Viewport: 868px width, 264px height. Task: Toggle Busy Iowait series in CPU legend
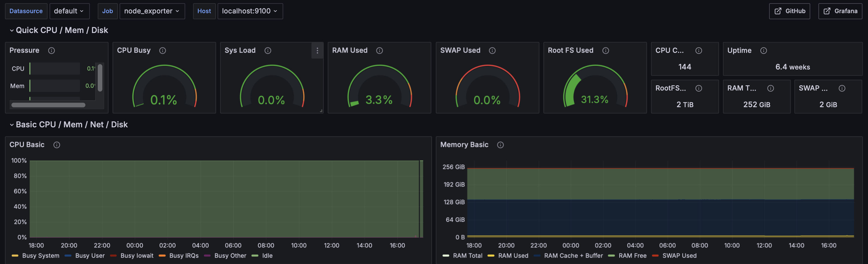136,256
